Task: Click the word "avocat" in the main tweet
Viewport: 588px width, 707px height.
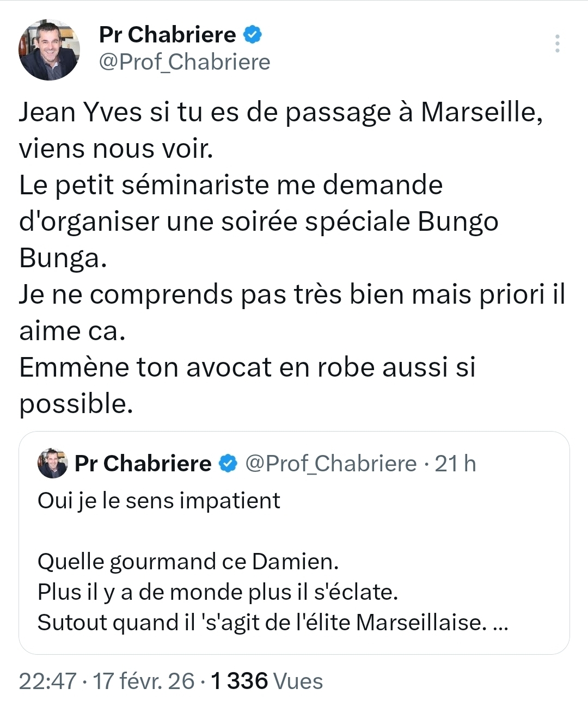Action: coord(229,367)
